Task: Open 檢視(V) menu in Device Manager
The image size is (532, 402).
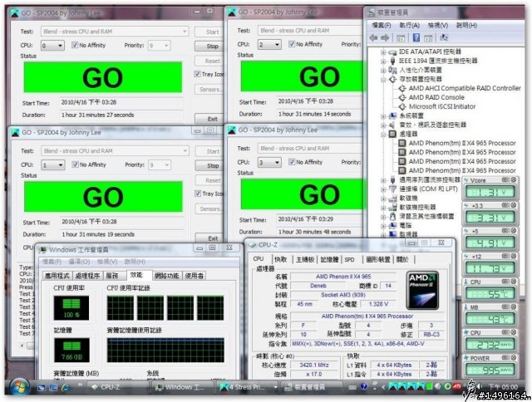Action: 438,25
